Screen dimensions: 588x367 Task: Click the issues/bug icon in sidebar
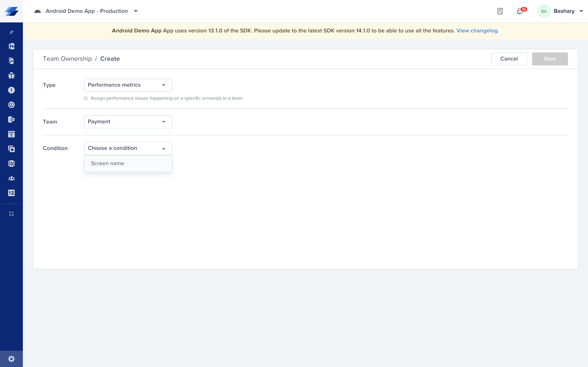pos(11,76)
